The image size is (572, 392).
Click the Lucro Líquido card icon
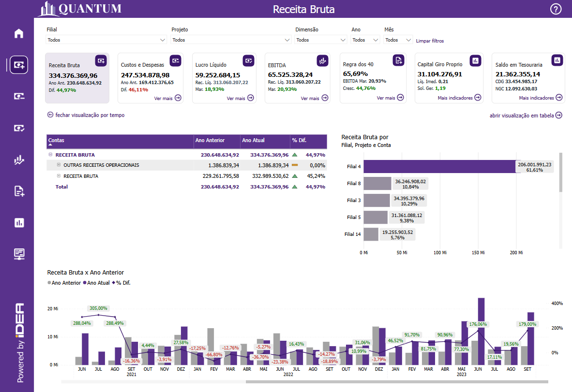[x=249, y=60]
